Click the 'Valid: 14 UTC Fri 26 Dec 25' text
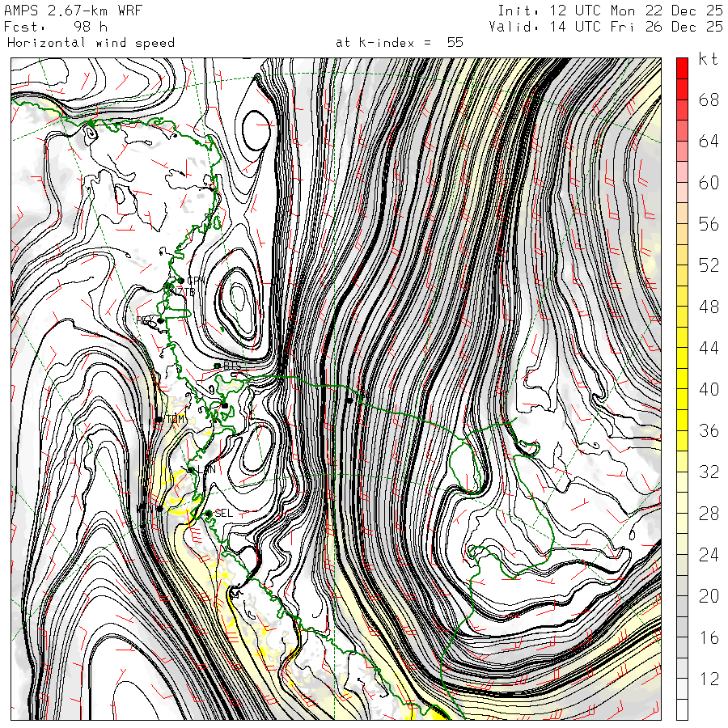Viewport: 728px width, 728px height. pyautogui.click(x=605, y=27)
